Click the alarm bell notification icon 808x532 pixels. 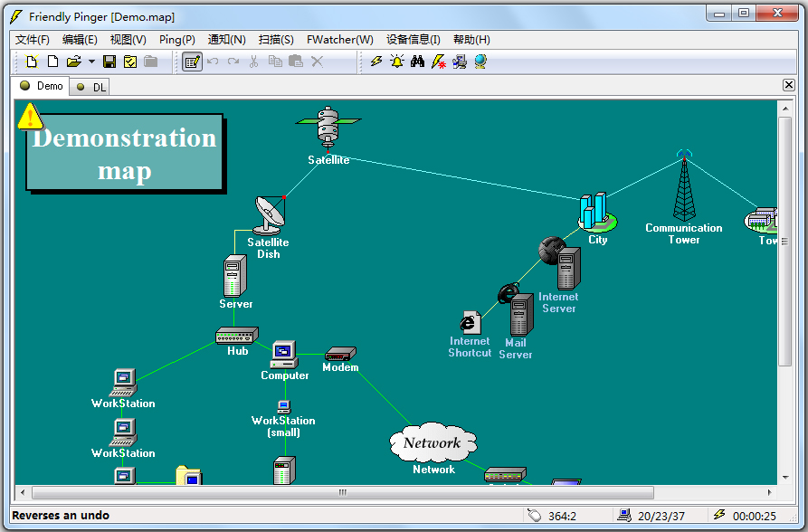397,62
